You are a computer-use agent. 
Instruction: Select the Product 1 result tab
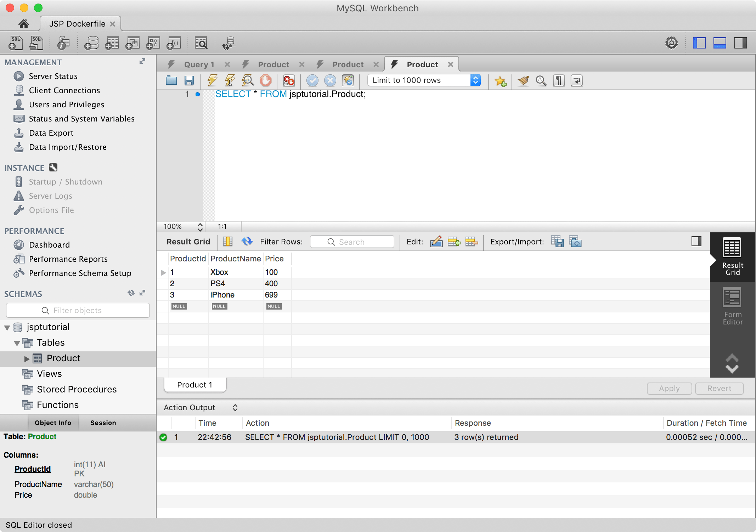195,385
